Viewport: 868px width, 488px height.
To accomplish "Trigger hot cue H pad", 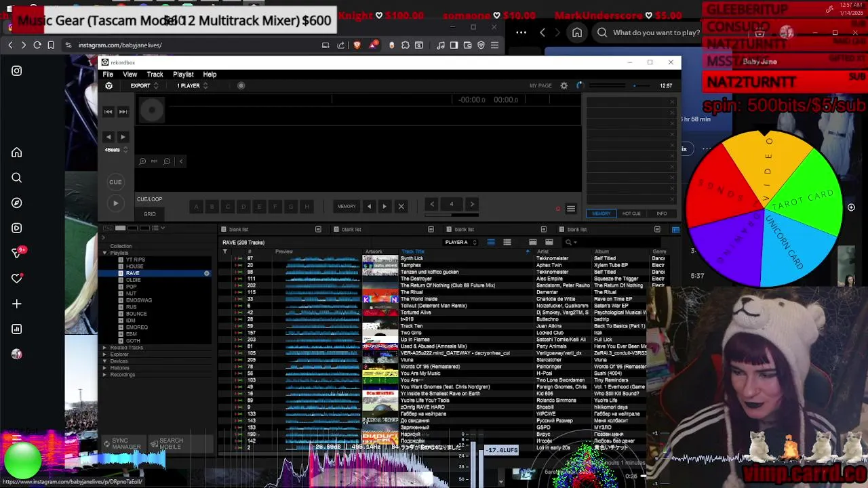I will [x=307, y=206].
